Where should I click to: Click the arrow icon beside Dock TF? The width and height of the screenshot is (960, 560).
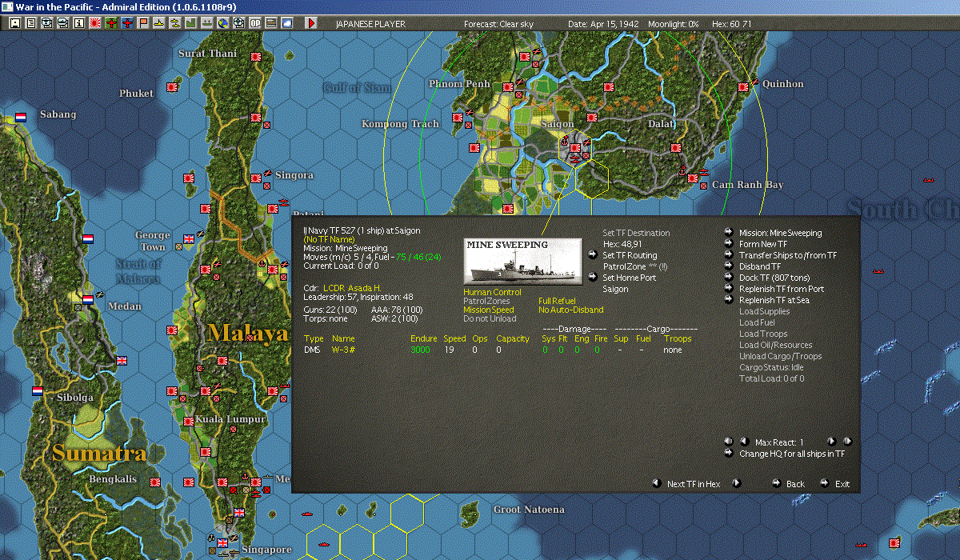click(729, 278)
